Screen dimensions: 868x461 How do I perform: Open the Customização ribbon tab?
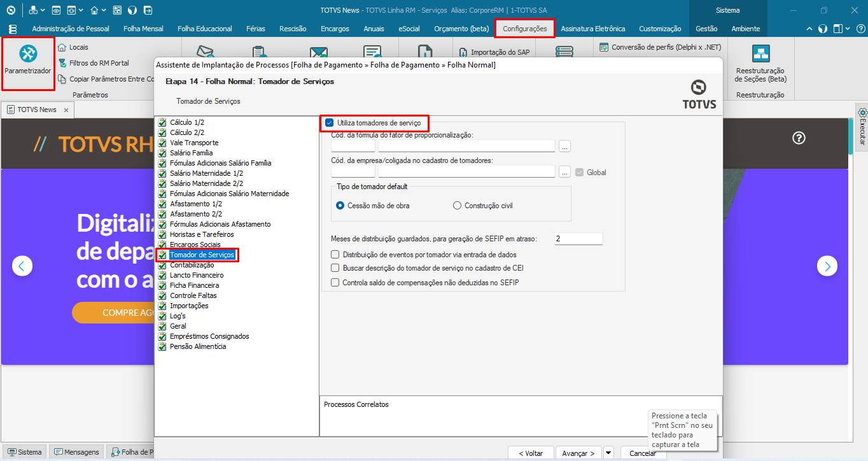click(660, 29)
